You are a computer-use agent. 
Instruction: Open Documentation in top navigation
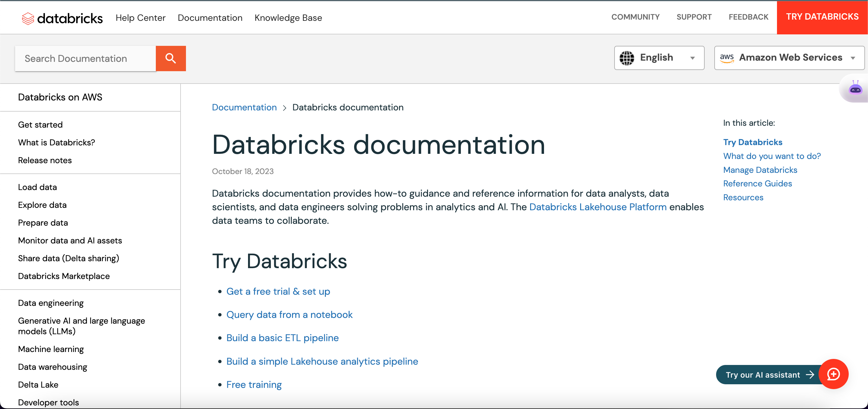click(x=210, y=17)
